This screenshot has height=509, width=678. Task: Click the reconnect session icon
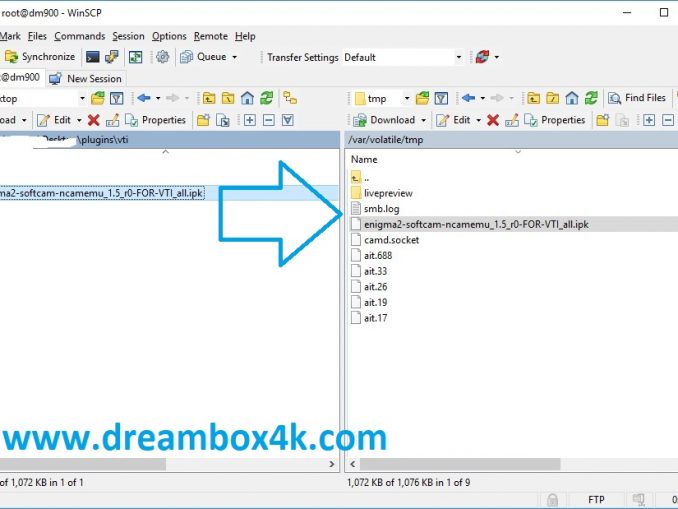pyautogui.click(x=482, y=57)
